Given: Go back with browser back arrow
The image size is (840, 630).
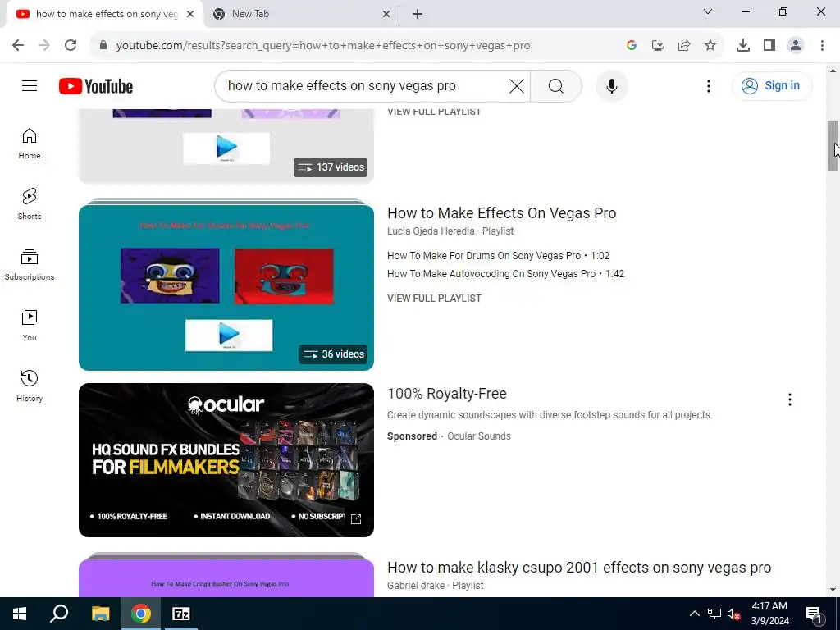Looking at the screenshot, I should 18,46.
